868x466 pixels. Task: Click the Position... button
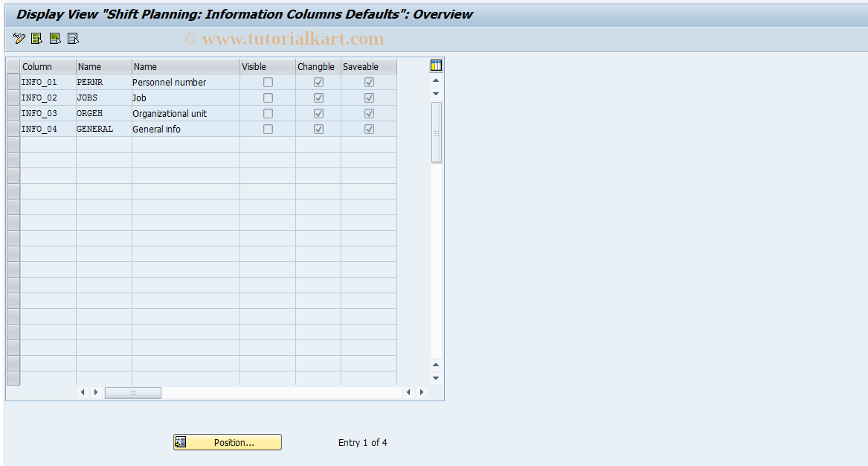tap(228, 442)
